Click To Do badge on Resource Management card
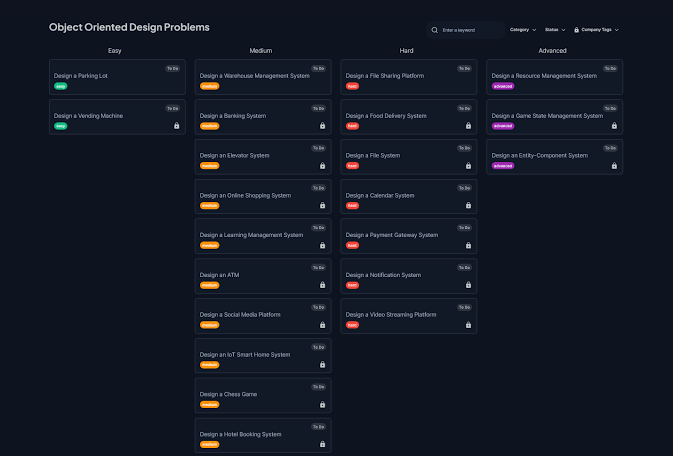Viewport: 673px width, 456px height. point(610,68)
